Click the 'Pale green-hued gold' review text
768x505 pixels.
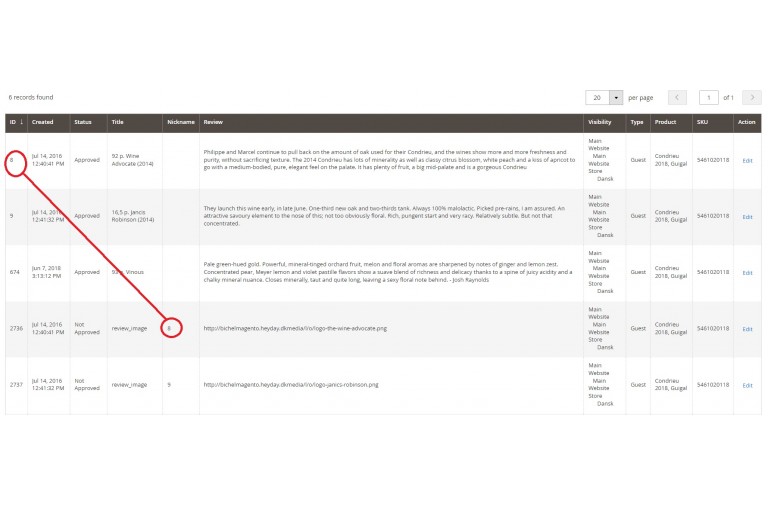pyautogui.click(x=388, y=272)
